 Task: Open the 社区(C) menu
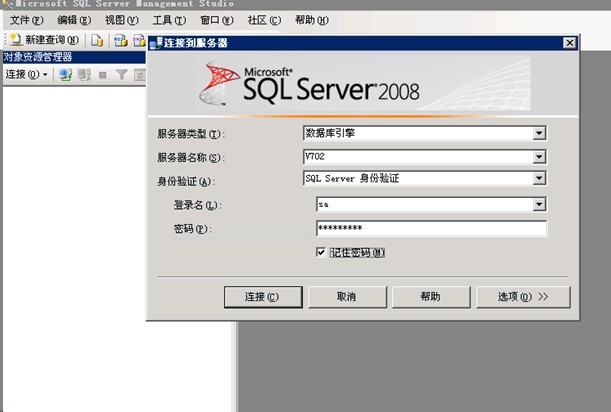tap(264, 20)
